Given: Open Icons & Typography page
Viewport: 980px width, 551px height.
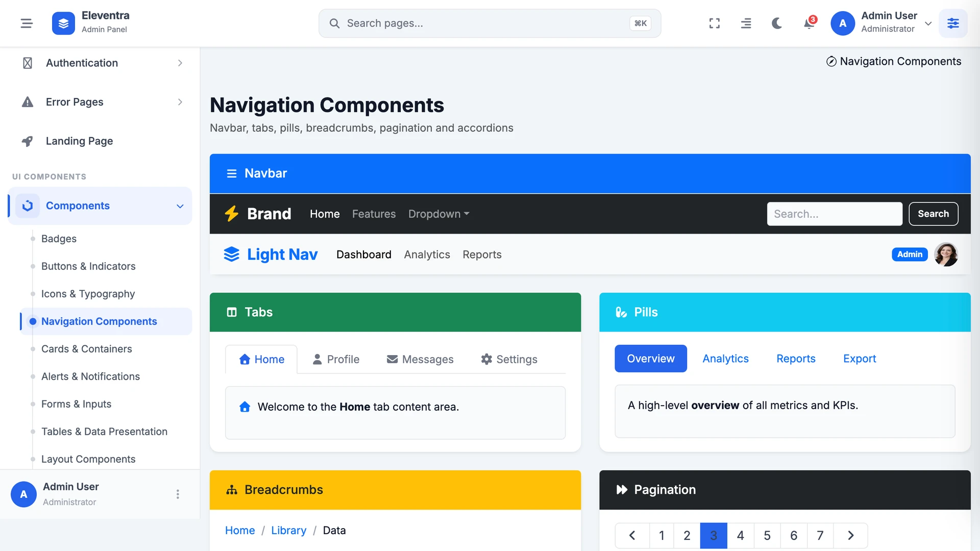Looking at the screenshot, I should pyautogui.click(x=88, y=294).
